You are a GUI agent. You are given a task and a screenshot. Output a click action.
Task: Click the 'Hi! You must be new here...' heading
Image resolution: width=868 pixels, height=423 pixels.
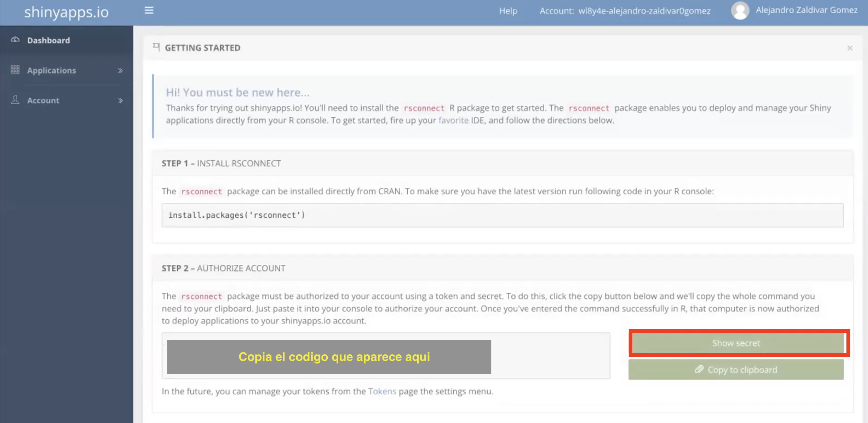coord(237,92)
